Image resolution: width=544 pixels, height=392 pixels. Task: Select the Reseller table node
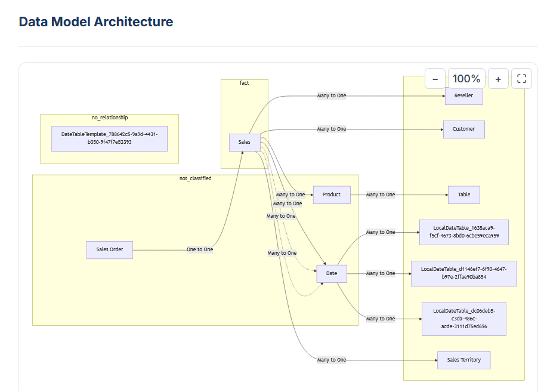click(x=463, y=96)
